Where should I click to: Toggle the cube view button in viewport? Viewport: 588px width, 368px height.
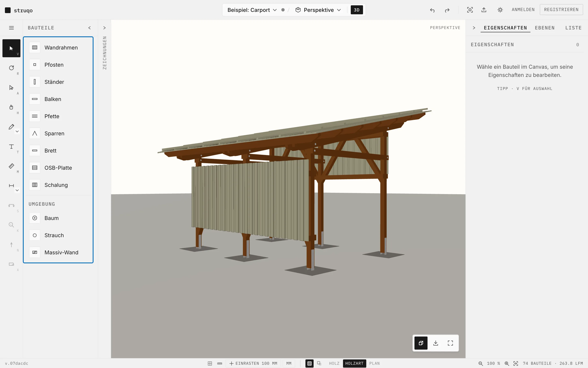coord(421,343)
